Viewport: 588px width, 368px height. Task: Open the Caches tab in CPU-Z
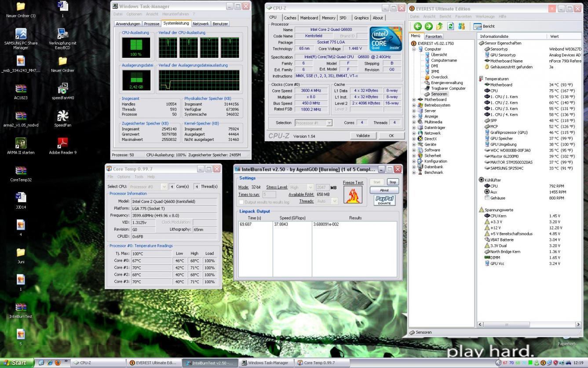pyautogui.click(x=290, y=18)
